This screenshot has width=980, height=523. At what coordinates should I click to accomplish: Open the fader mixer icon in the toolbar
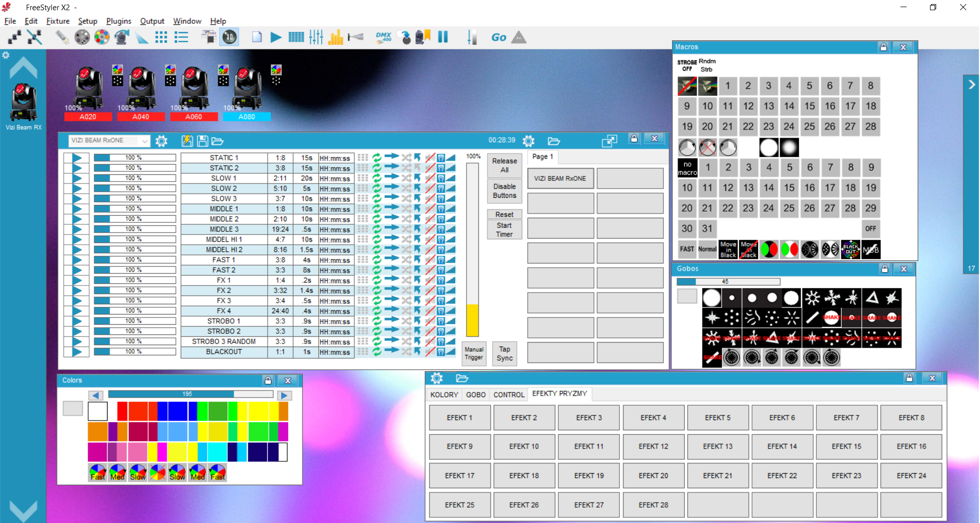[316, 37]
